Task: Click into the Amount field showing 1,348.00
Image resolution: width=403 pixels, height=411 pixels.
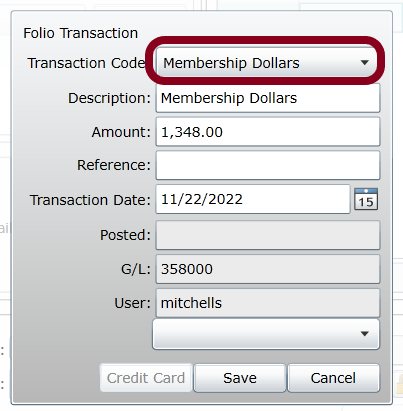Action: point(268,132)
